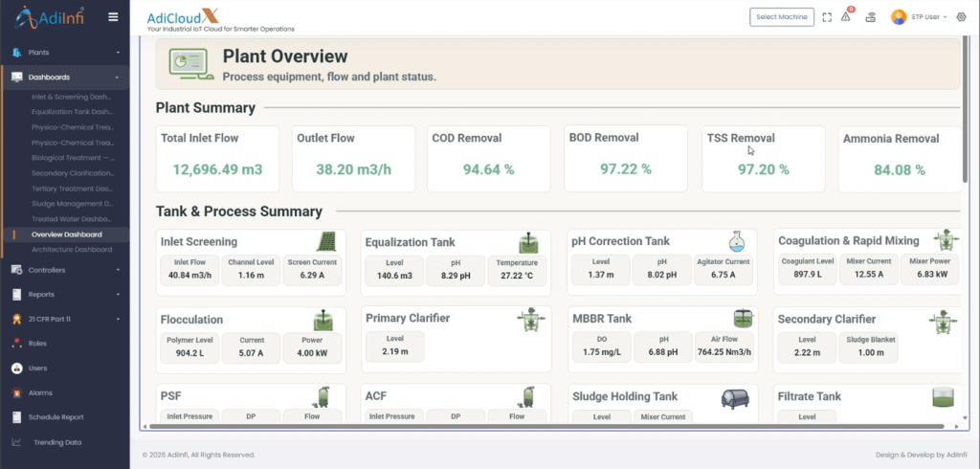
Task: Click the Sludge Holding Tank icon
Action: 735,398
